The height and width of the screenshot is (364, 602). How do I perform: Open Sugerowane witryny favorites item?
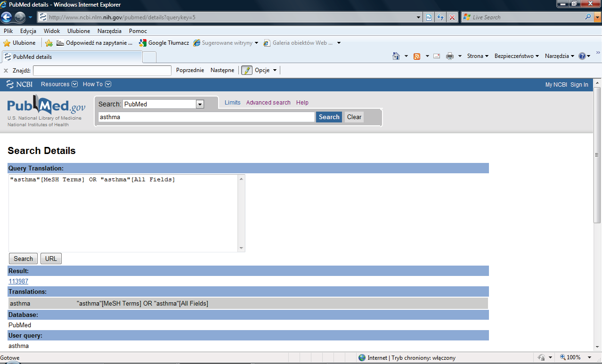226,43
